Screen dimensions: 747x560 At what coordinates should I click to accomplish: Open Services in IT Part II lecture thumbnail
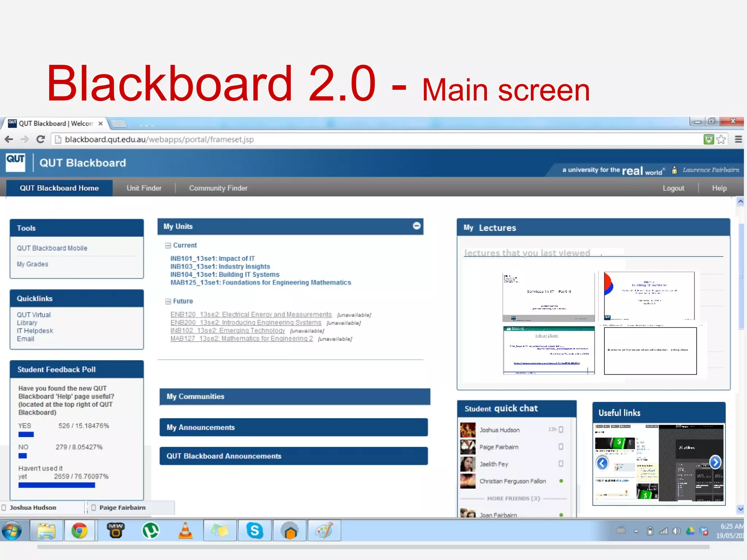(548, 296)
